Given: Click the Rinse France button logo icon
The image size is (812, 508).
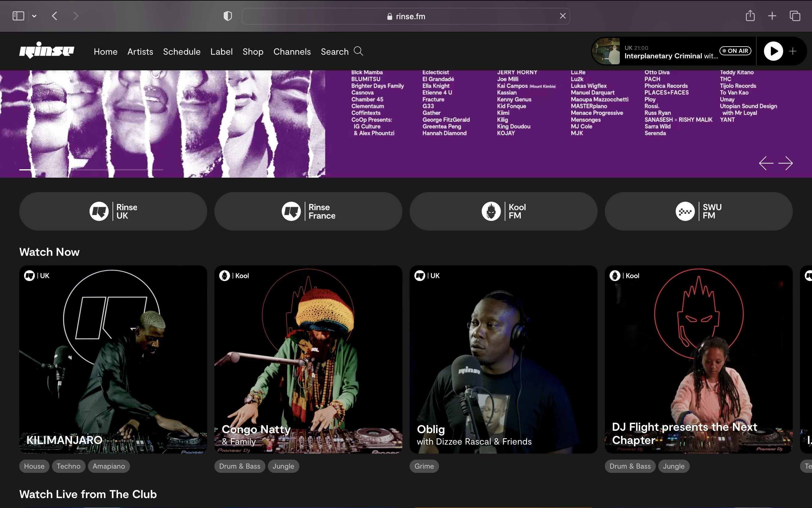Looking at the screenshot, I should tap(291, 211).
